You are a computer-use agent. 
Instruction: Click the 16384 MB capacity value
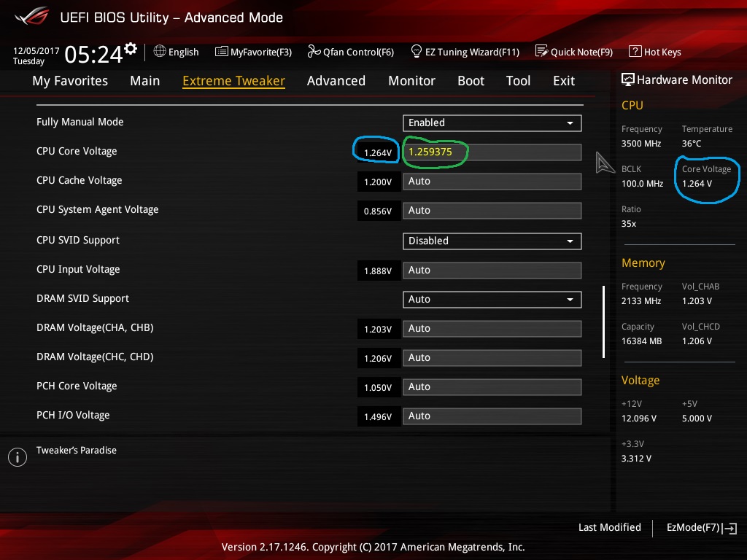point(642,341)
